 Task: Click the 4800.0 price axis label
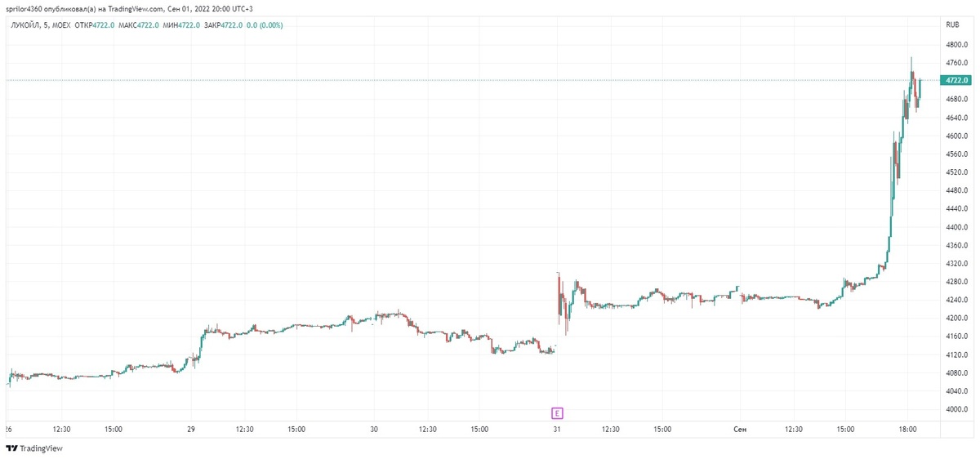coord(956,44)
